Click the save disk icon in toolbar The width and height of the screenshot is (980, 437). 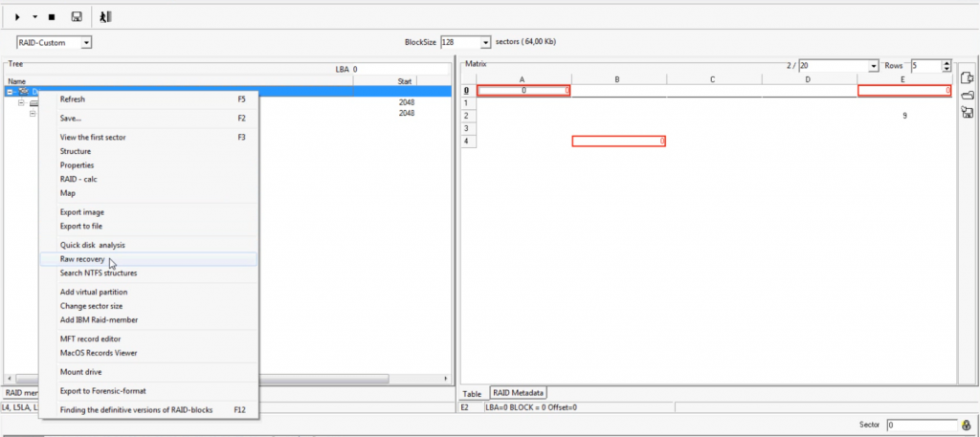pos(77,17)
